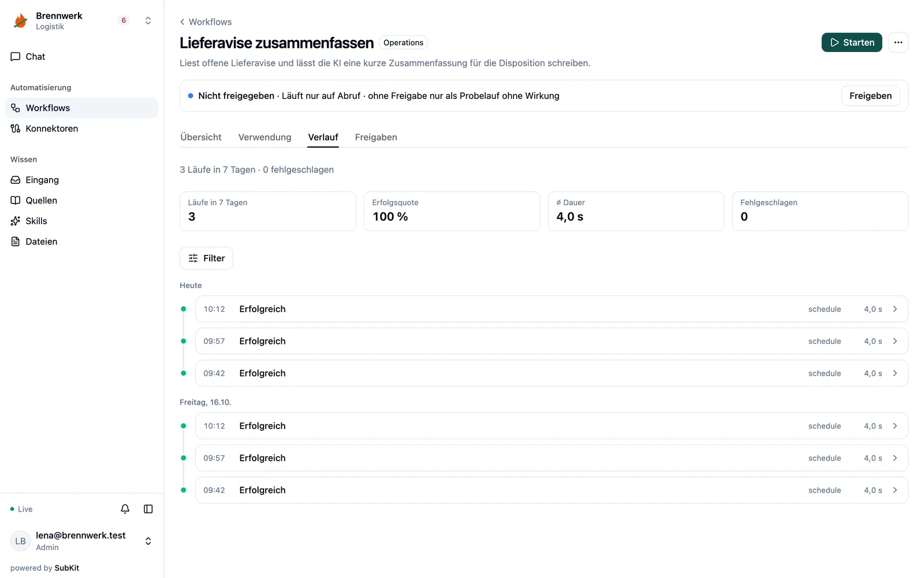Go to Eingang inbox

(81, 180)
